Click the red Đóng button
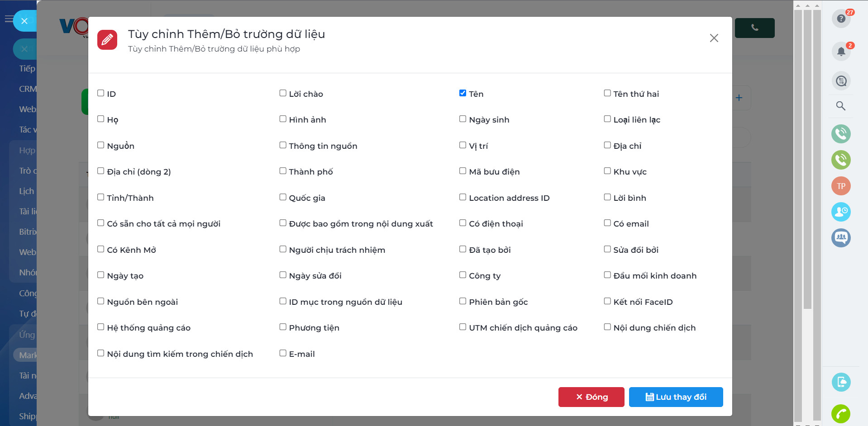868x426 pixels. click(591, 397)
